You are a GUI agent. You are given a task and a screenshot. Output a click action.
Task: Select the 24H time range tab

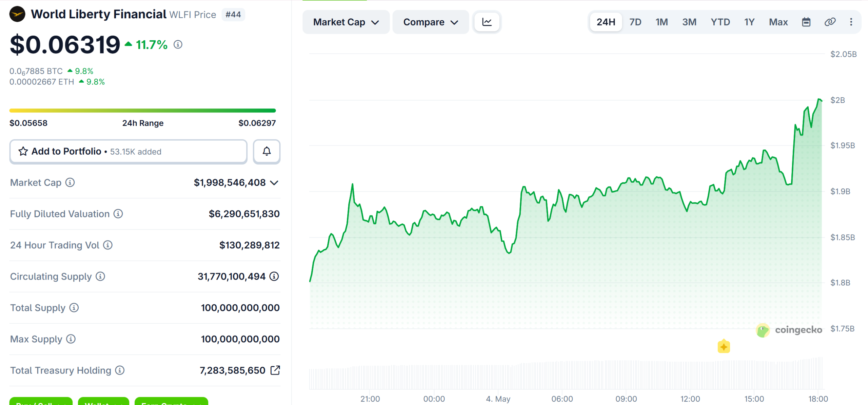[x=606, y=22]
